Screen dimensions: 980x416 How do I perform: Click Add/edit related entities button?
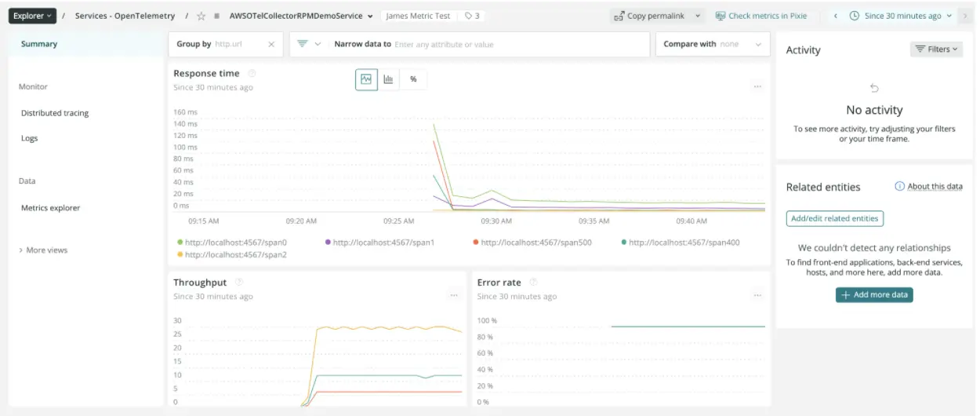(x=834, y=218)
